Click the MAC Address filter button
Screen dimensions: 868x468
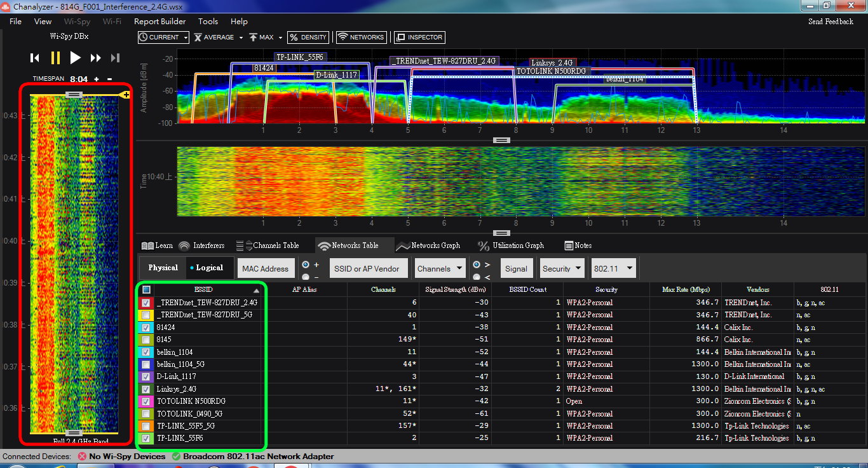(x=265, y=269)
